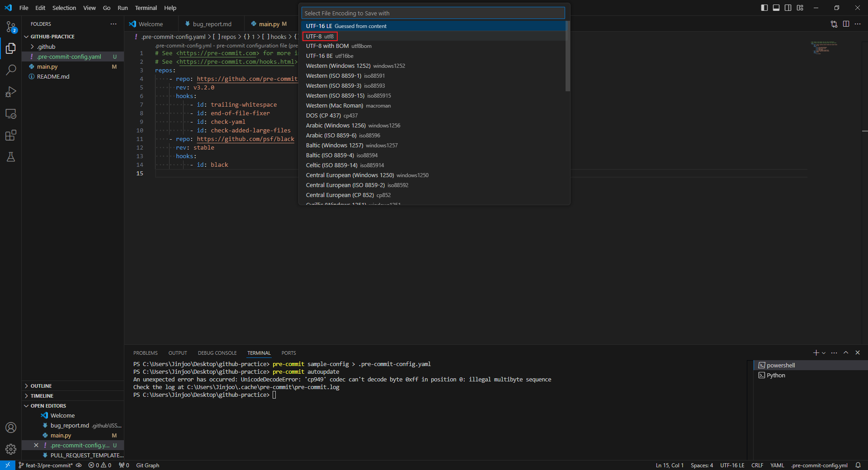Open the CRLF end-of-line selector
The width and height of the screenshot is (868, 470).
(x=757, y=465)
